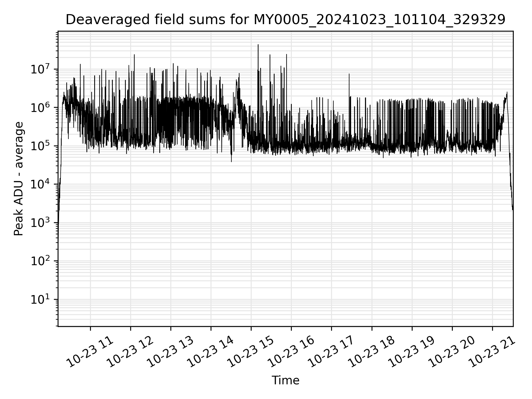Click the y tick label 10^3

40,223
